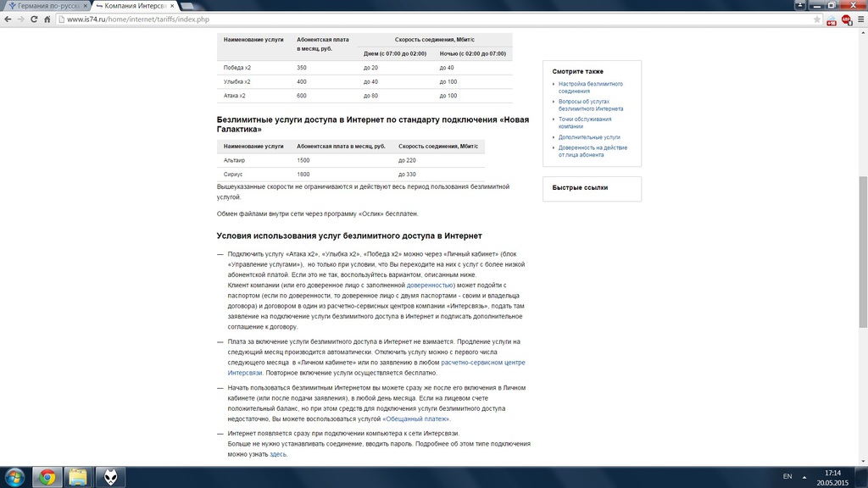Image resolution: width=868 pixels, height=488 pixels.
Task: Click the Атака x2 tariff name
Action: [234, 96]
